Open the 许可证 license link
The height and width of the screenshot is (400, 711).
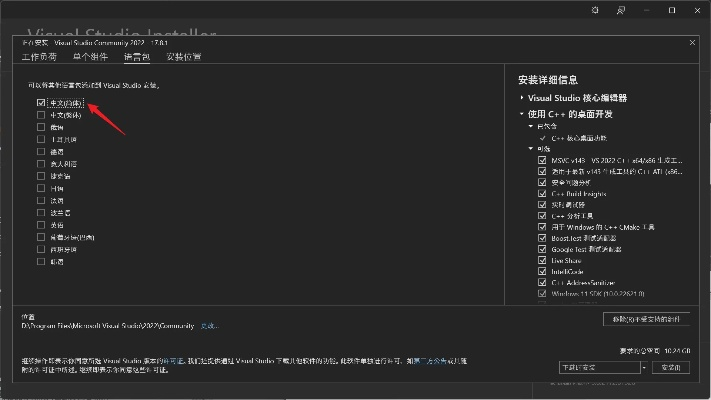(173, 361)
